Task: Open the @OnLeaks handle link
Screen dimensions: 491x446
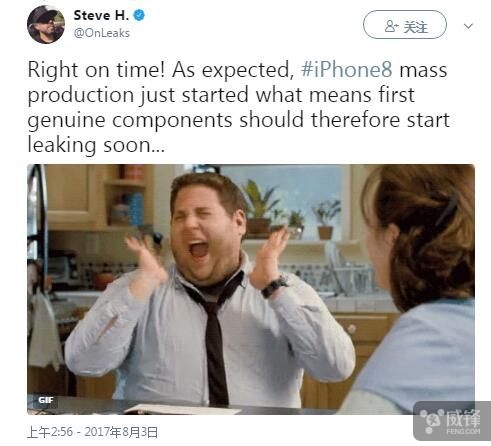Action: 102,33
